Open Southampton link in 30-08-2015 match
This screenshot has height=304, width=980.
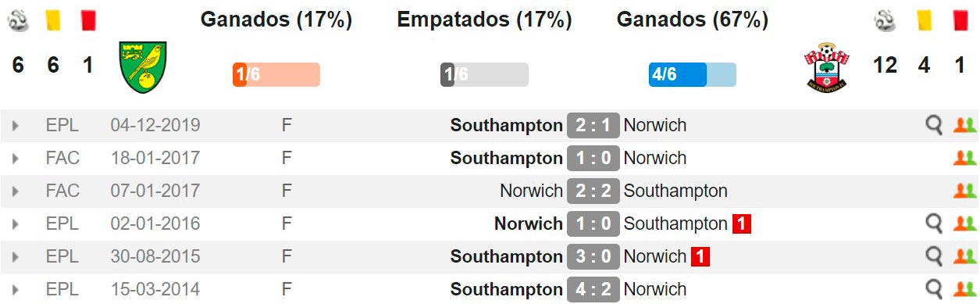click(506, 256)
